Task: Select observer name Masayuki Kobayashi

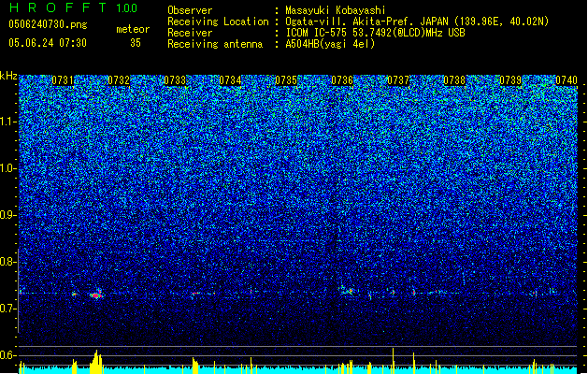Action: (336, 10)
